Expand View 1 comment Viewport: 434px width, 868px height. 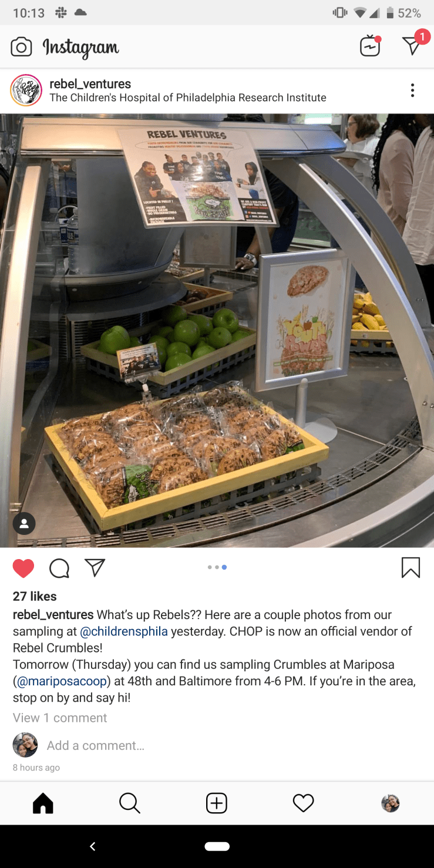(60, 718)
